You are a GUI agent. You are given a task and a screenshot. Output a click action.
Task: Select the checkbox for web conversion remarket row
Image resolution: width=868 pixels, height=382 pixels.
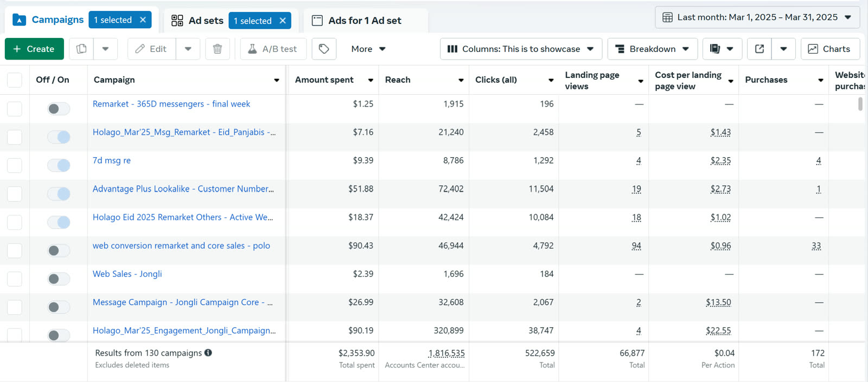(x=15, y=250)
